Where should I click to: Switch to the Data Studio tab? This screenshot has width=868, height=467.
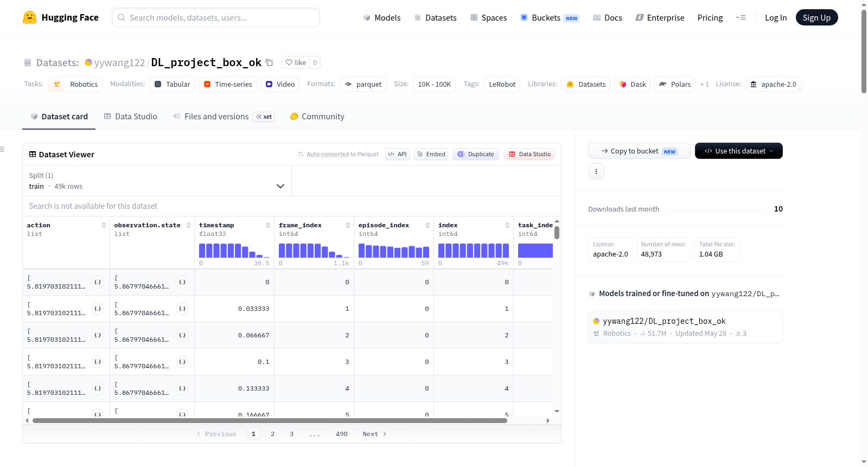[x=131, y=117]
